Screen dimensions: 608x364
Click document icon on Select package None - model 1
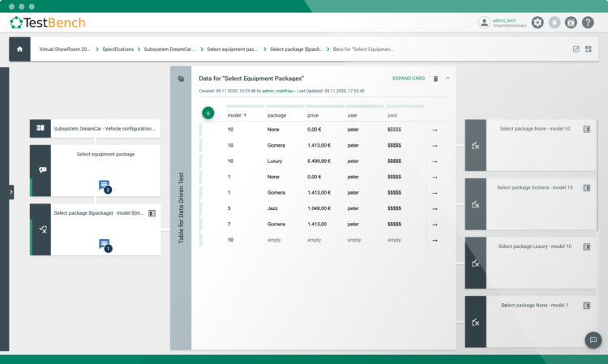587,306
